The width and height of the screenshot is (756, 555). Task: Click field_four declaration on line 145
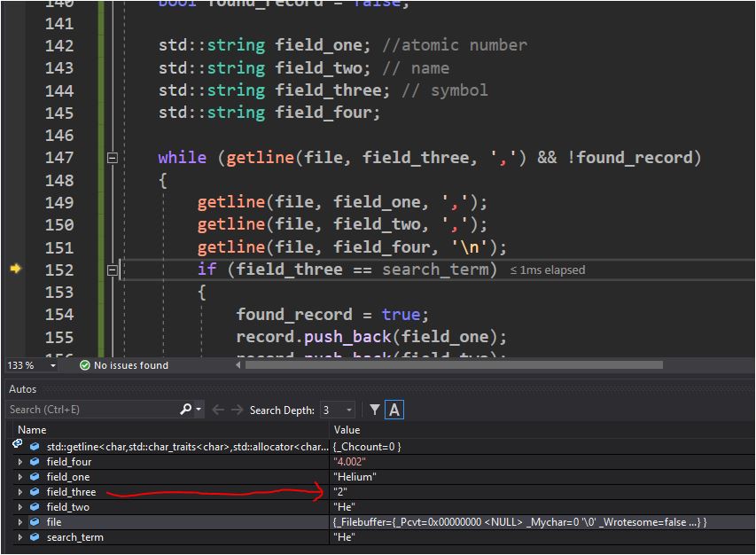click(323, 113)
